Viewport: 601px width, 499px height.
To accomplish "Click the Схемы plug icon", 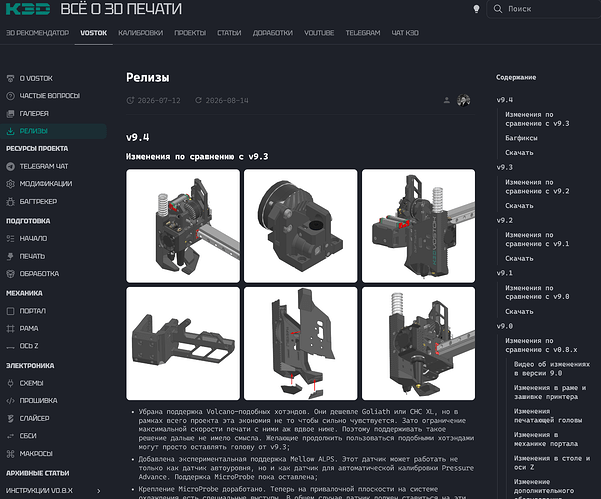I will 10,383.
